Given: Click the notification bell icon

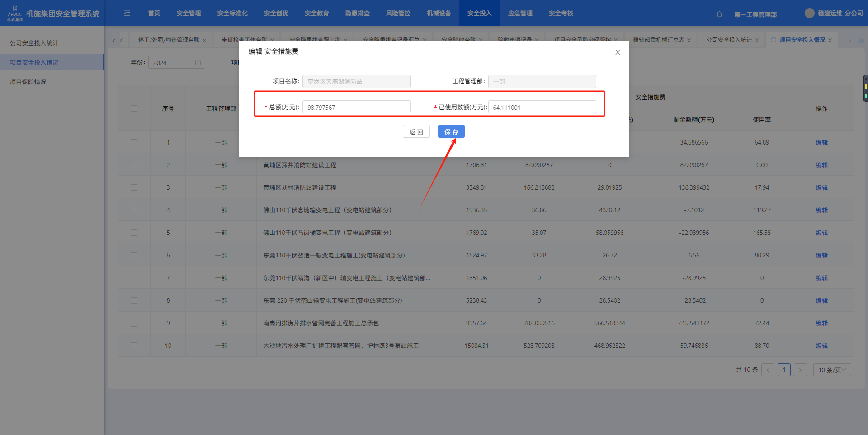Looking at the screenshot, I should pos(719,14).
